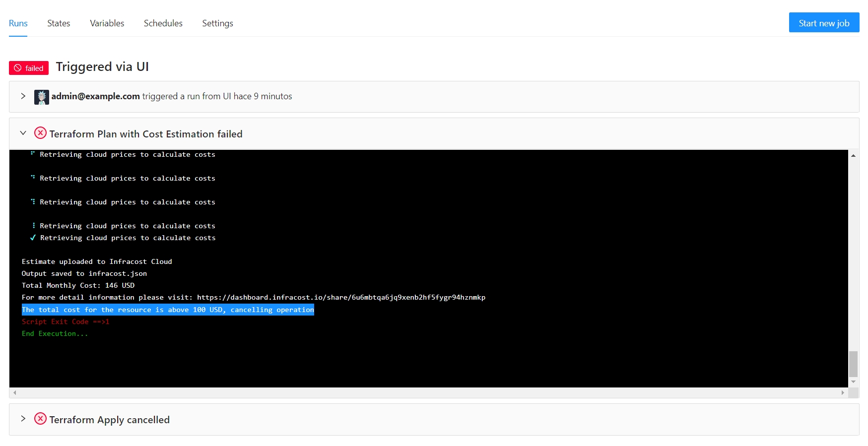This screenshot has width=868, height=446.
Task: Click the red failed status badge
Action: tap(29, 68)
